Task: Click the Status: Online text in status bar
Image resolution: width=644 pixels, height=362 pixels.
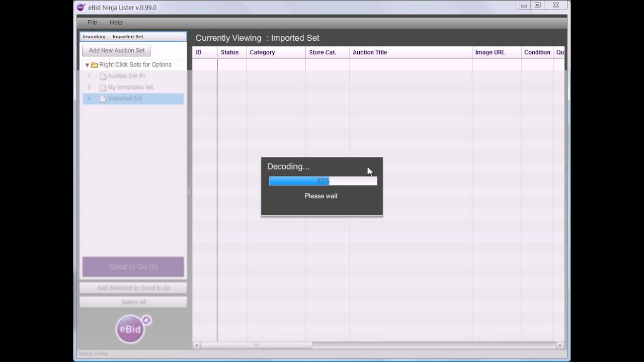Action: [x=94, y=353]
